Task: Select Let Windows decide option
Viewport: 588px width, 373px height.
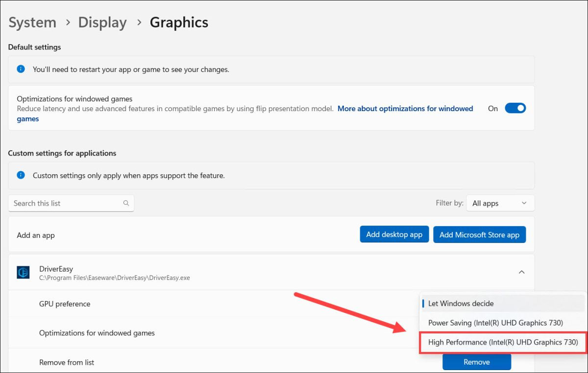Action: 461,303
